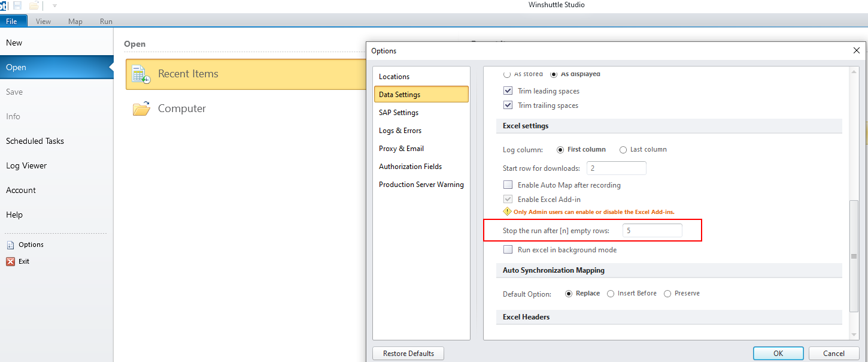Open the Production Server Warning category
This screenshot has width=868, height=362.
click(x=421, y=185)
